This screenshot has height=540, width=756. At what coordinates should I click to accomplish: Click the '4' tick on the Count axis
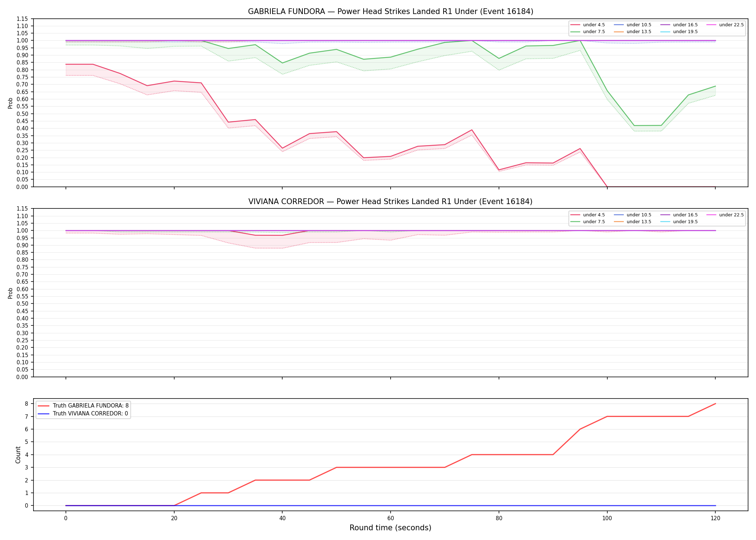pos(26,455)
